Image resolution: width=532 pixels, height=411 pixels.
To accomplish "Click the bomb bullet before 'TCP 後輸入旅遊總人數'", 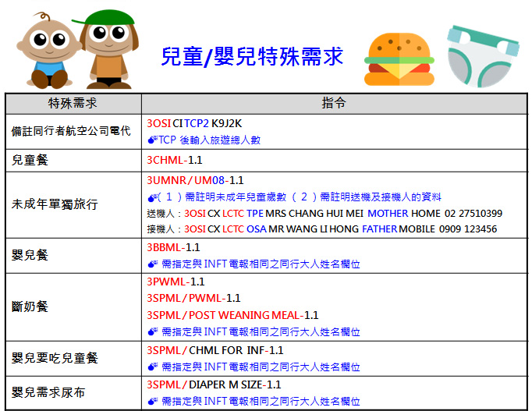I will click(x=153, y=140).
